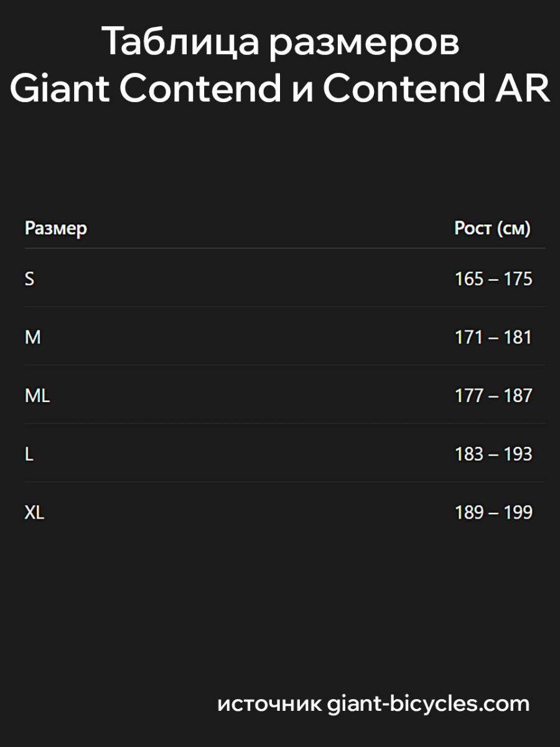The height and width of the screenshot is (747, 560).
Task: Click the height range 189 – 199
Action: click(x=493, y=513)
